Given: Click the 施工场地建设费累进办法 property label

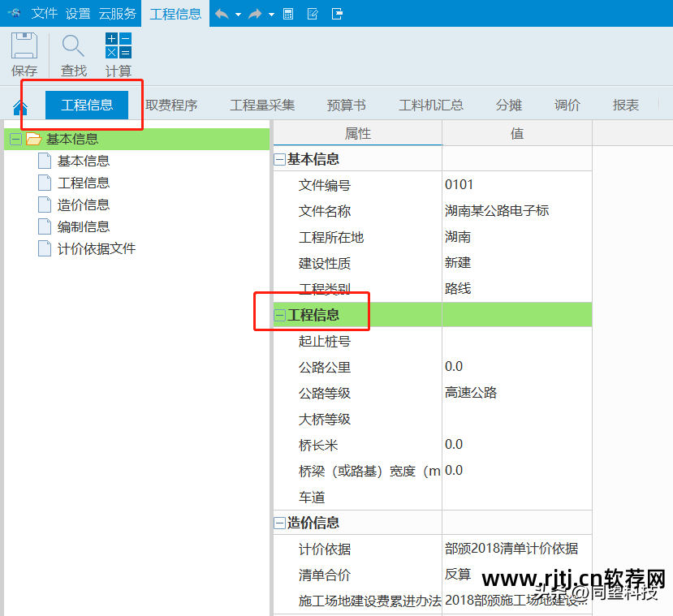Looking at the screenshot, I should coord(370,601).
